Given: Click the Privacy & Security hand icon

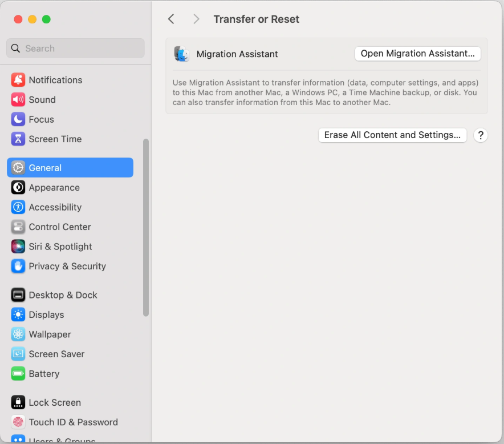Looking at the screenshot, I should [18, 267].
